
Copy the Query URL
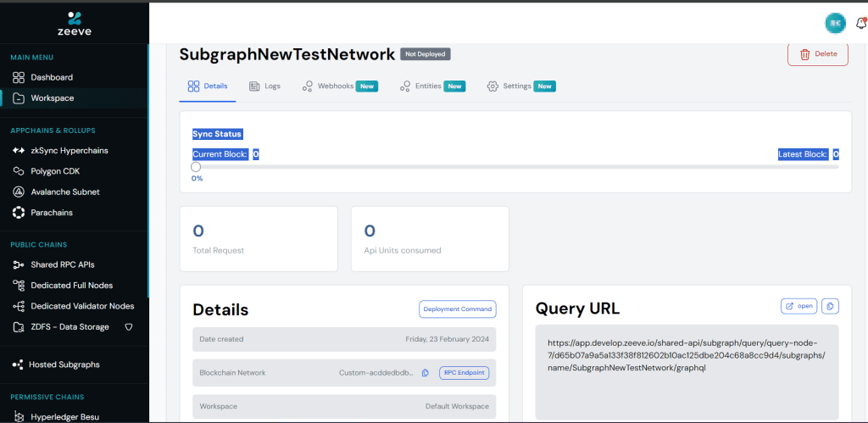click(831, 306)
